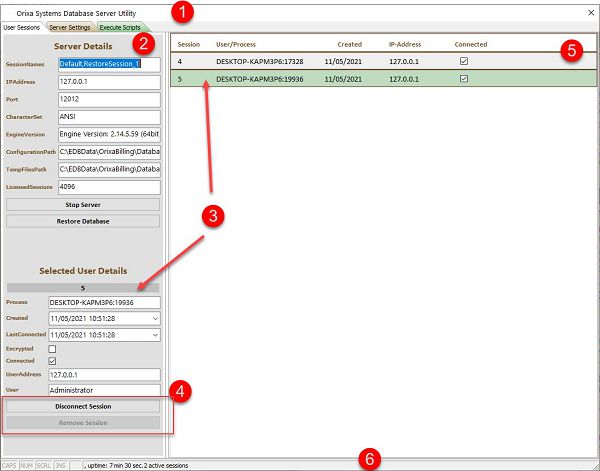Viewport: 600px width, 471px height.
Task: Click the ConfigurationPath field
Action: [109, 152]
